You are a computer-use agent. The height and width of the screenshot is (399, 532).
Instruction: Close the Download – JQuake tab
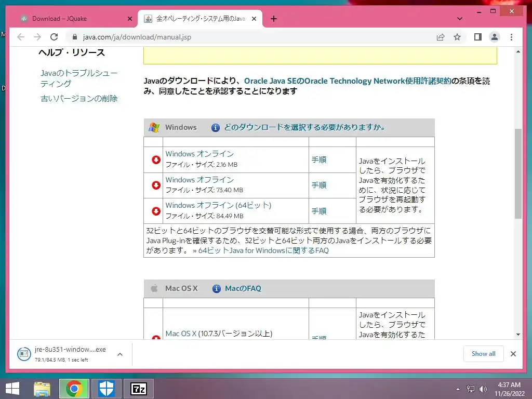click(129, 19)
